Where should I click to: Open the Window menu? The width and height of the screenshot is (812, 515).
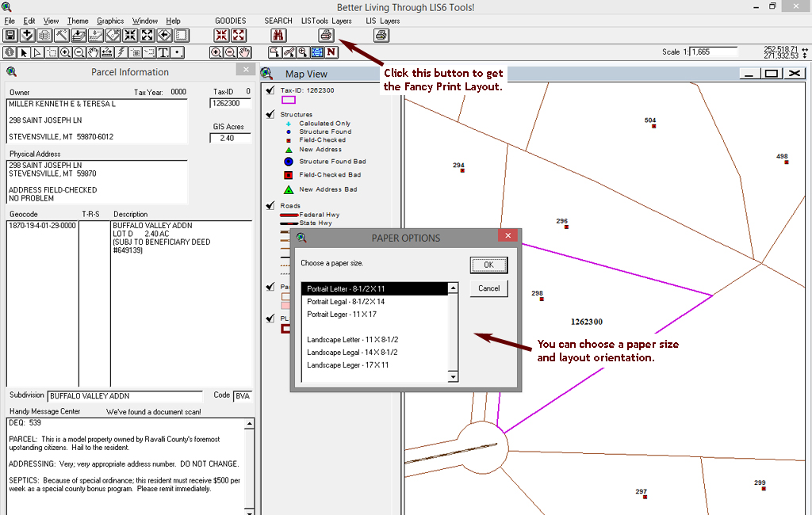(x=144, y=21)
